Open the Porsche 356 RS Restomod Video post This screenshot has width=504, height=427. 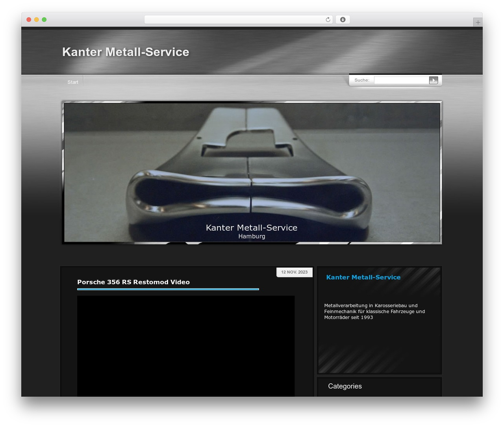pos(133,282)
